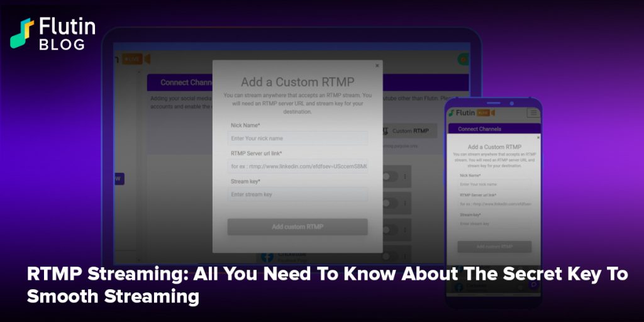The image size is (644, 322).
Task: Click the Nick Name field on the phone
Action: pyautogui.click(x=494, y=184)
